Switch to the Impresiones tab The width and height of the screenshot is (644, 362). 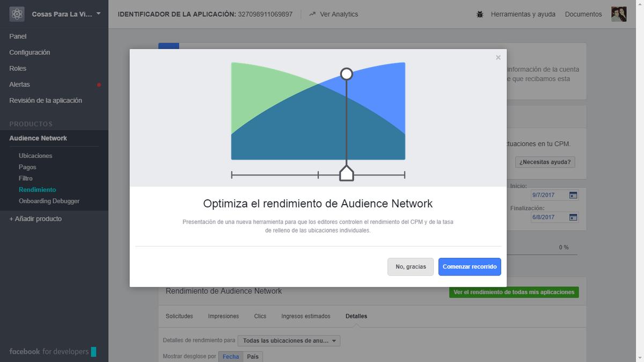pos(223,316)
